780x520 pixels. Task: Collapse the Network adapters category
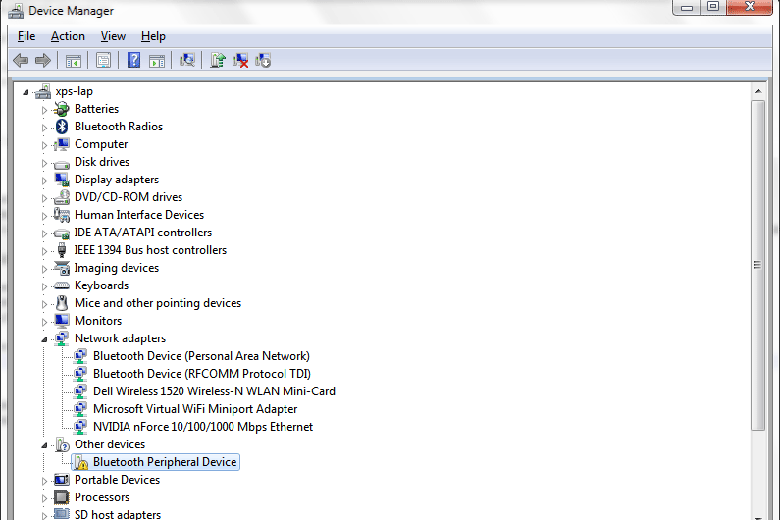44,339
